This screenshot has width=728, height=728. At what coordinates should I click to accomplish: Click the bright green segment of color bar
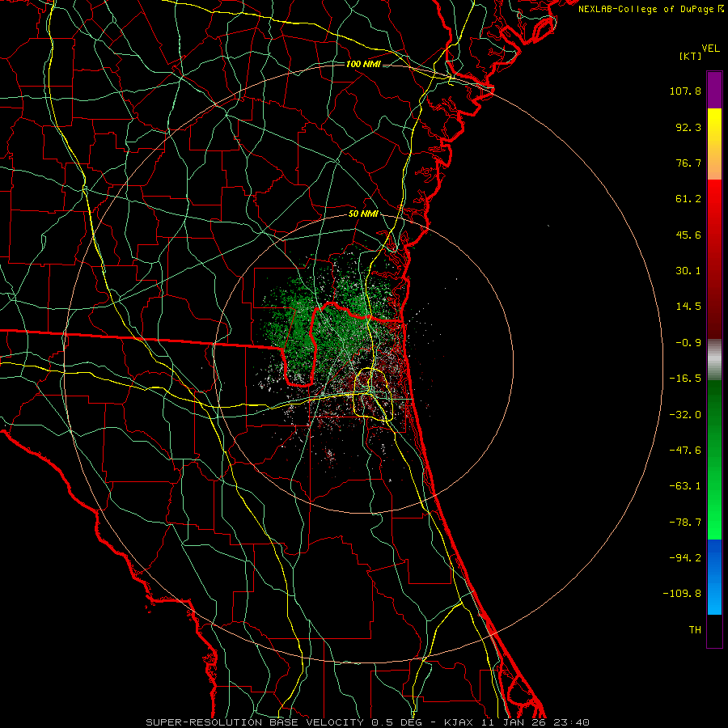pyautogui.click(x=714, y=459)
